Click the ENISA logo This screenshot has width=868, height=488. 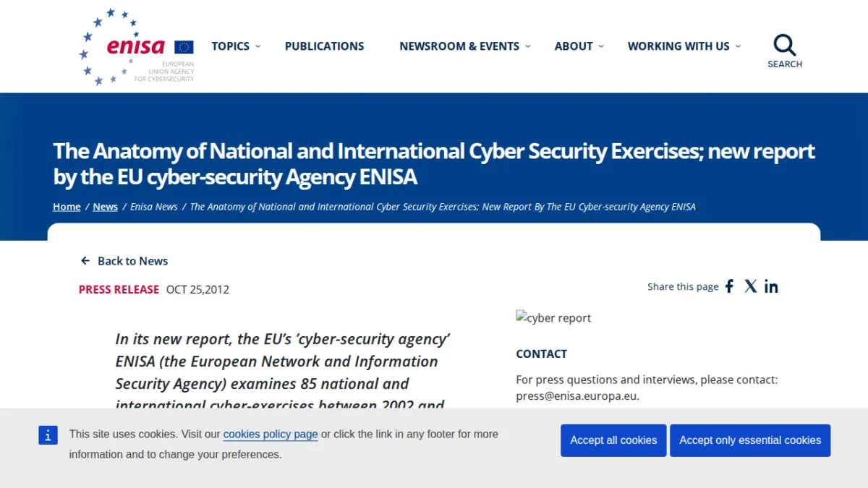coord(137,47)
